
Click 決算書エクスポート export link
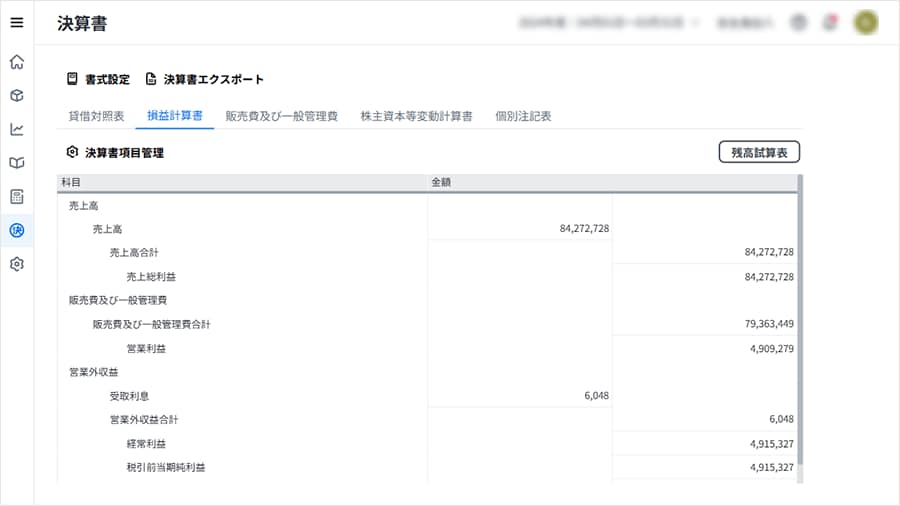pyautogui.click(x=205, y=79)
